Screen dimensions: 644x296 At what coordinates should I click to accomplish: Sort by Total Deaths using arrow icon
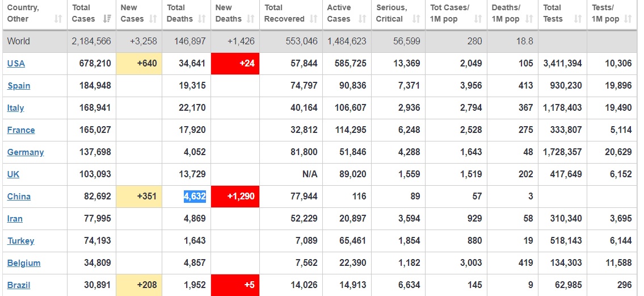[202, 19]
